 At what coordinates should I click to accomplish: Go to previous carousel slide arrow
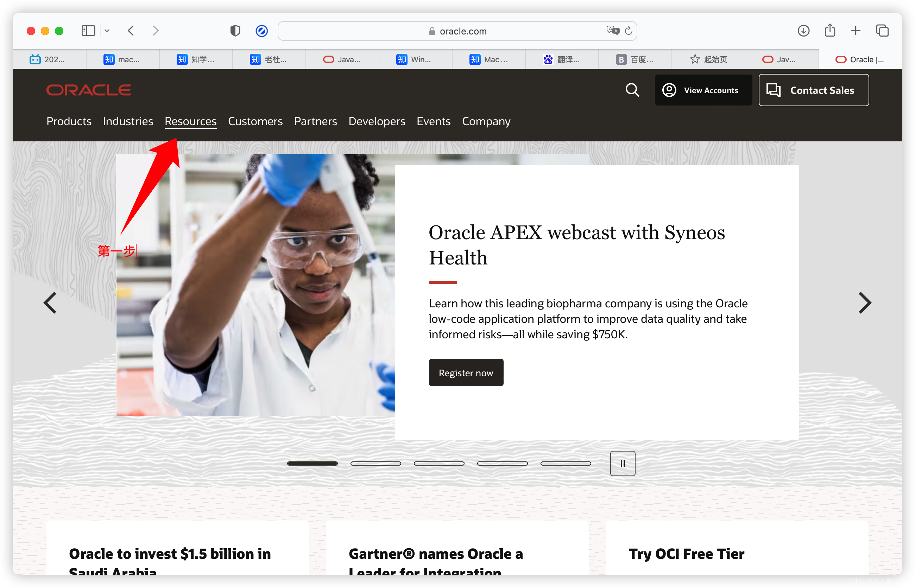50,303
